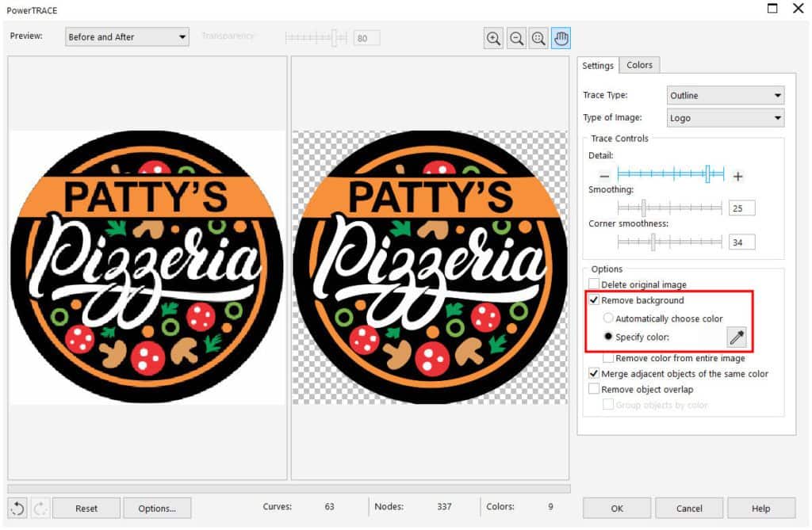The width and height of the screenshot is (812, 530).
Task: Select the Zoom Out icon
Action: click(x=516, y=37)
